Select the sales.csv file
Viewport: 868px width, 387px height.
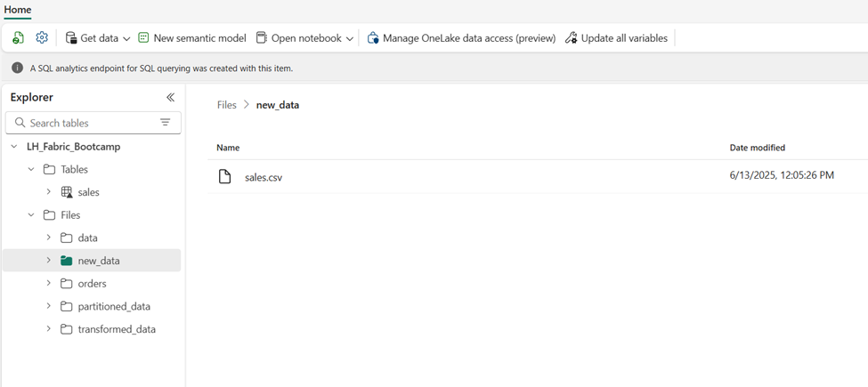[x=264, y=177]
